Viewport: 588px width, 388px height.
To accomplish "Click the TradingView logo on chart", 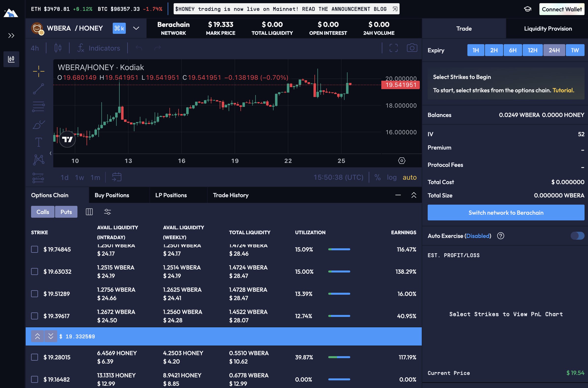I will 67,139.
